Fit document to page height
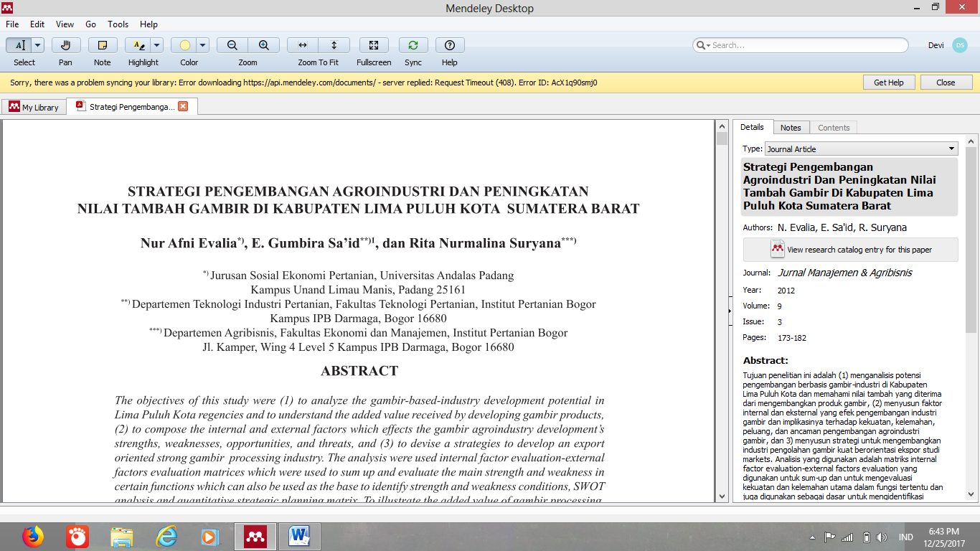This screenshot has width=980, height=551. pos(334,45)
